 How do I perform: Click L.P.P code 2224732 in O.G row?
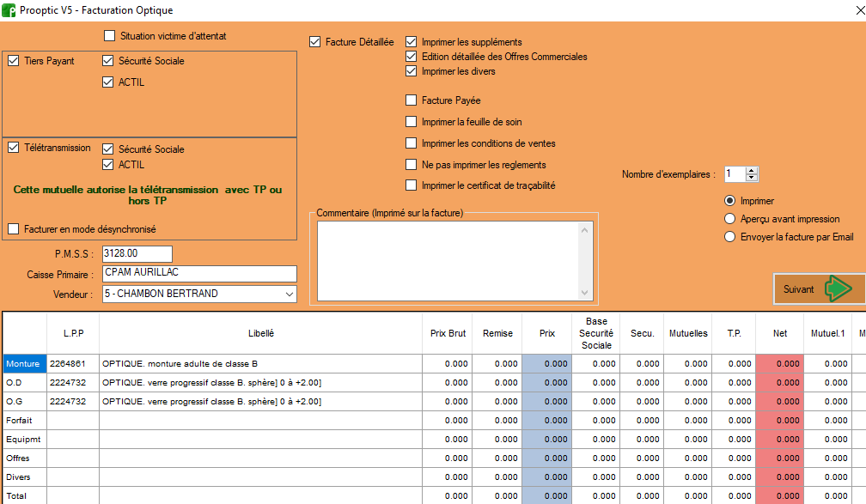pyautogui.click(x=73, y=401)
